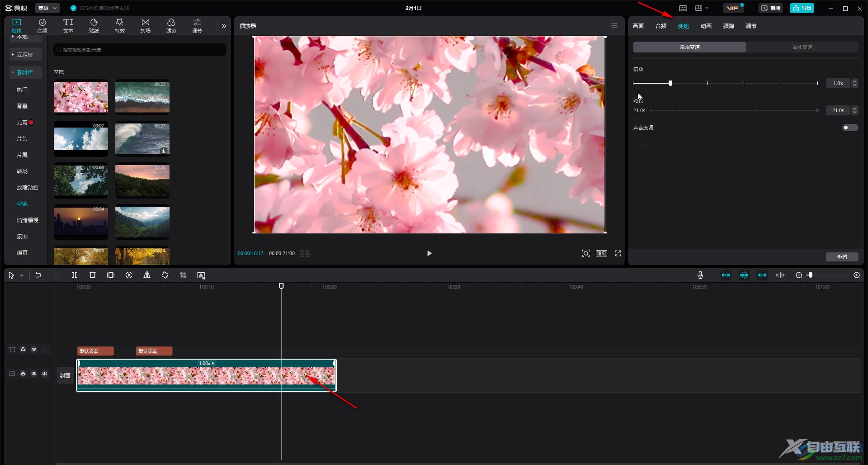
Task: Click the reverse playback icon
Action: [x=129, y=275]
